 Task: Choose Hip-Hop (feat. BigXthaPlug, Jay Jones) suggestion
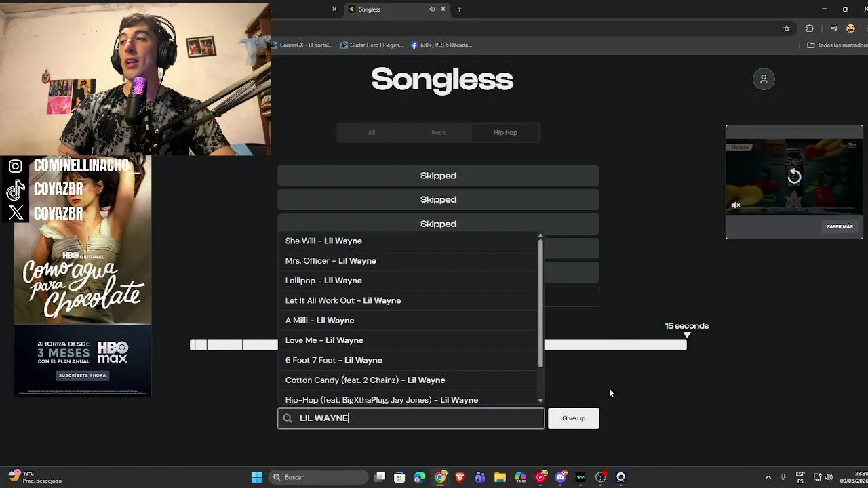pos(408,399)
